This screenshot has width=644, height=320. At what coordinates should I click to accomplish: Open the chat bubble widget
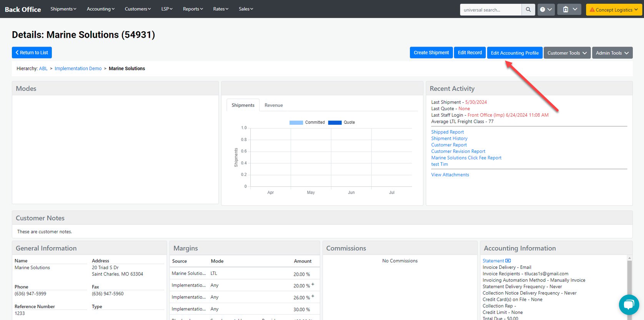click(x=629, y=304)
